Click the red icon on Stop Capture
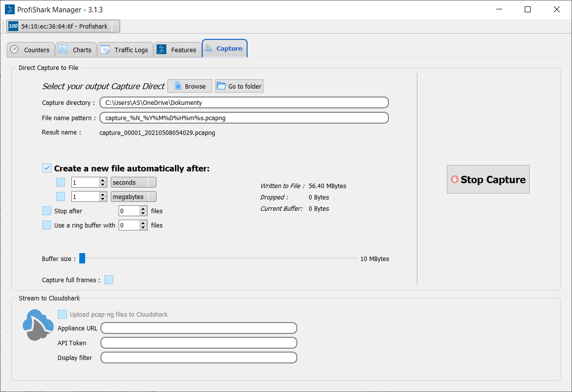This screenshot has width=572, height=392. pos(454,179)
